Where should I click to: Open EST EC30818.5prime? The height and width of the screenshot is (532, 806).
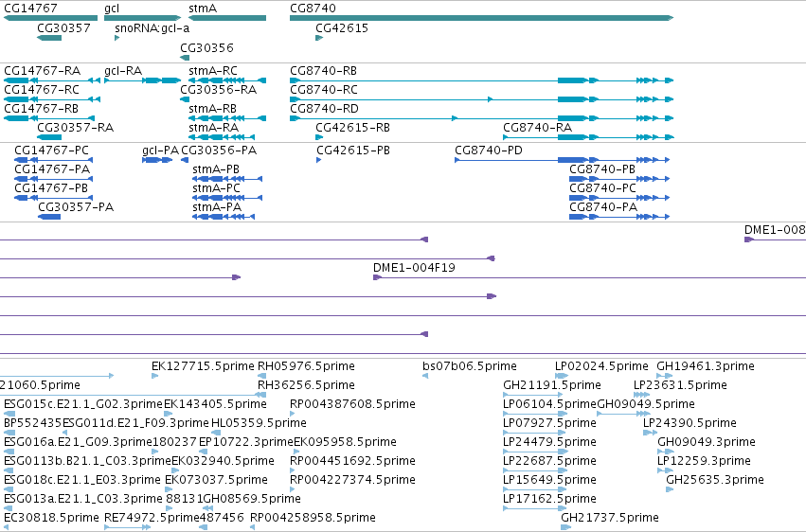tap(51, 518)
